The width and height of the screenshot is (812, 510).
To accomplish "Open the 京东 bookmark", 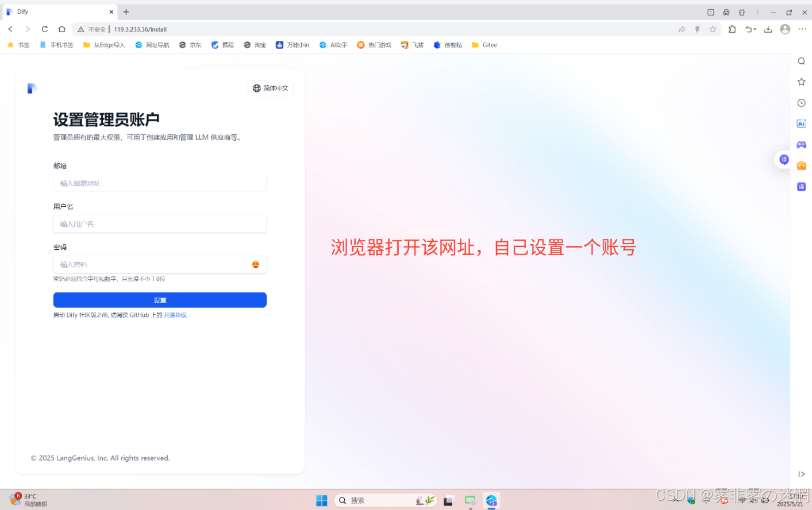I will click(x=190, y=45).
